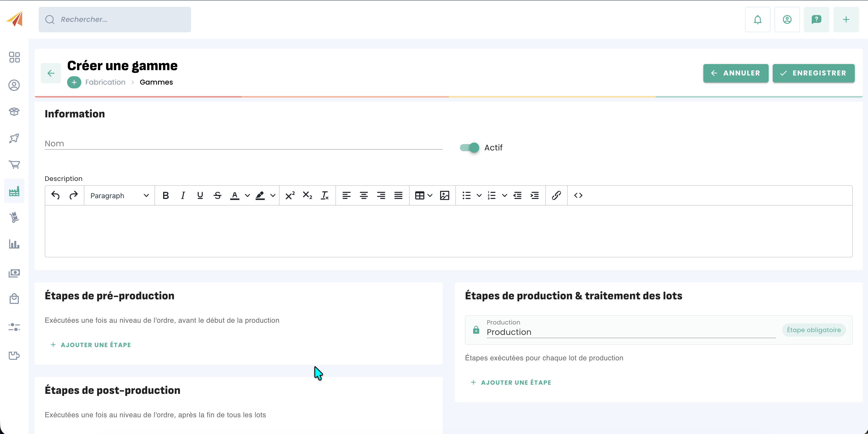Toggle bold formatting
This screenshot has height=434, width=868.
click(x=165, y=195)
